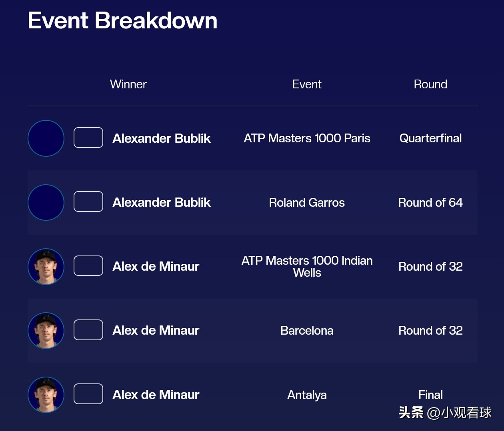Image resolution: width=504 pixels, height=431 pixels.
Task: Open Alexander Bublik's name in the Quarterfinal row
Action: (161, 138)
